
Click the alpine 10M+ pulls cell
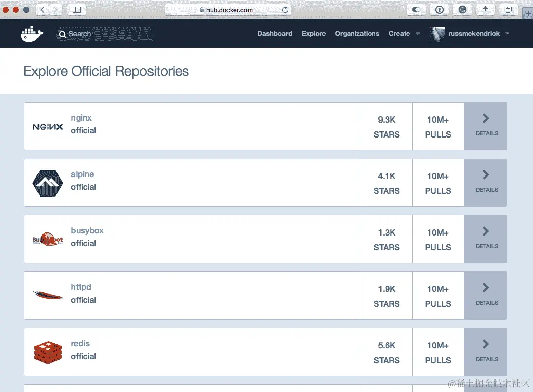tap(438, 183)
